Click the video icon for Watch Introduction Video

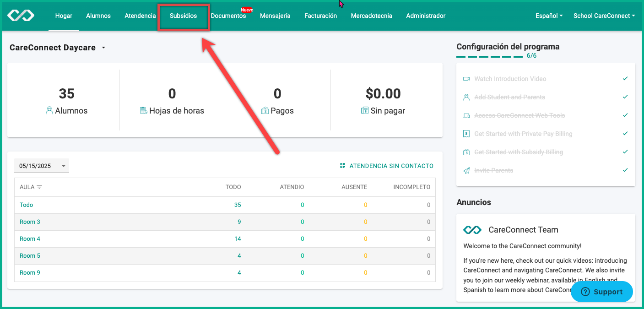coord(466,79)
